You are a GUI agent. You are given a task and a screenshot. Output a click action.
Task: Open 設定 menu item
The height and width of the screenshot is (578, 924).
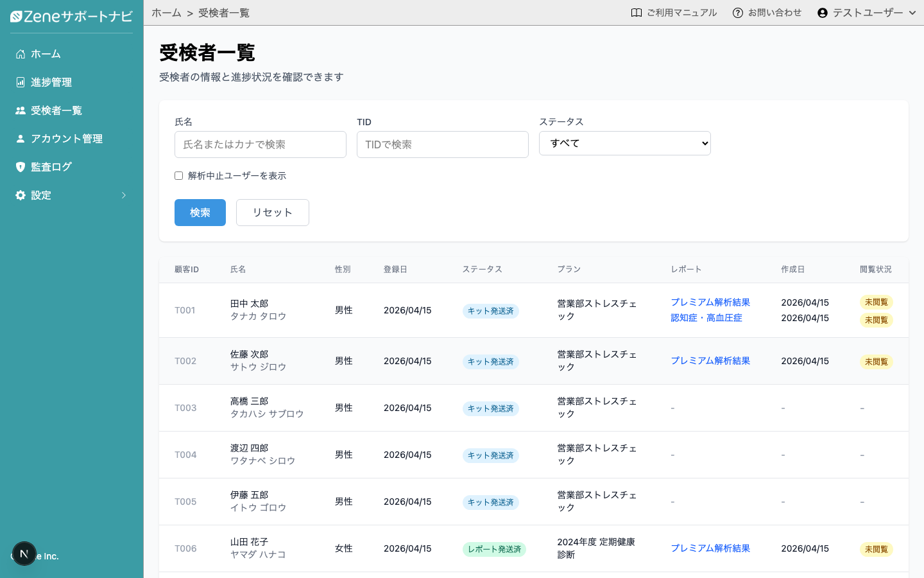[71, 195]
